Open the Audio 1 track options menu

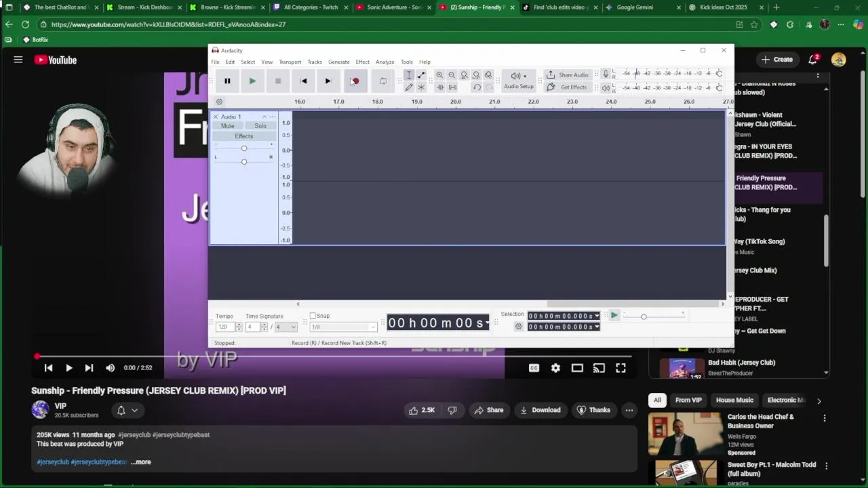coord(273,117)
